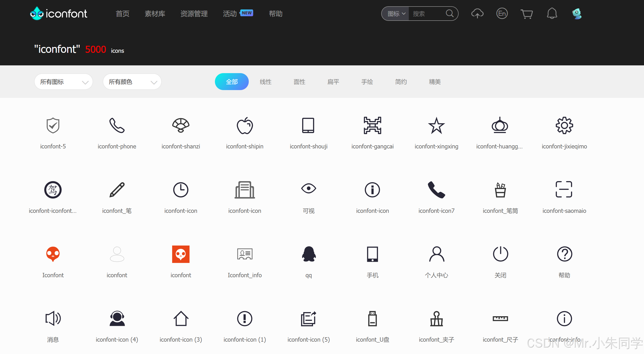The width and height of the screenshot is (644, 354).
Task: Select the 可视 eye icon
Action: [x=308, y=189]
